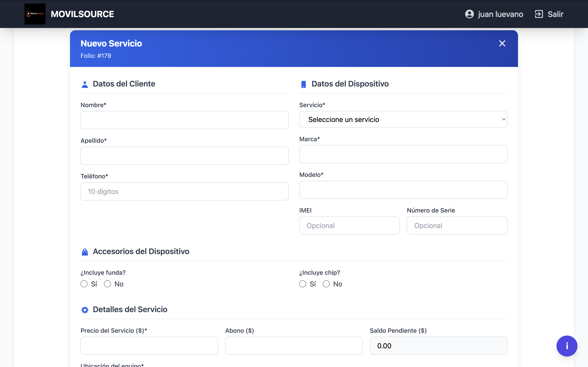Click the Salir logout arrow icon
The height and width of the screenshot is (367, 588).
pos(539,14)
